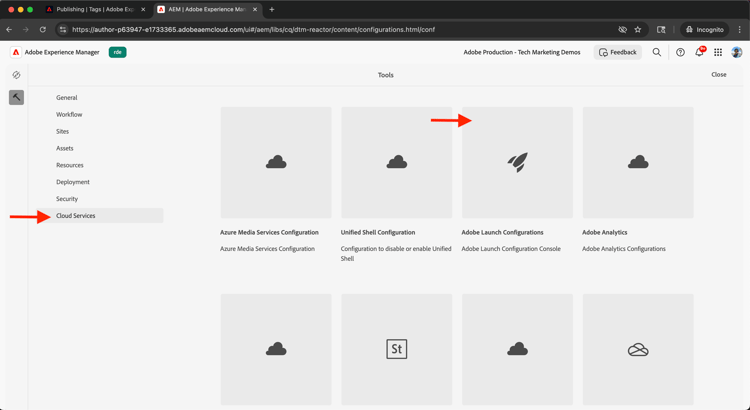Select General in the Tools menu
Image resolution: width=750 pixels, height=410 pixels.
coord(66,98)
